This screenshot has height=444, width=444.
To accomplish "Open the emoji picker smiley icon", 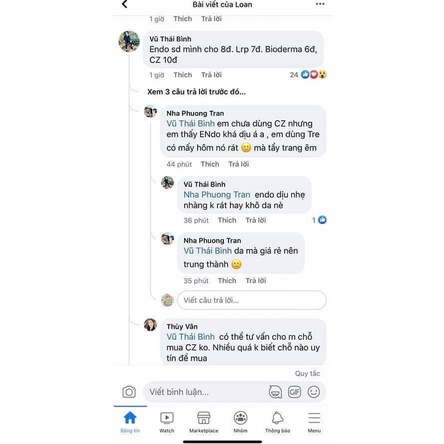I will (314, 392).
